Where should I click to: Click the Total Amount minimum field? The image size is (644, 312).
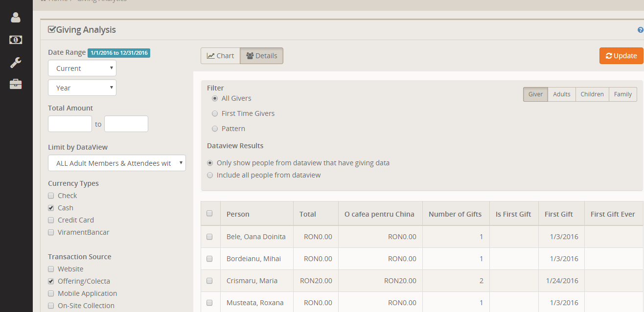click(x=70, y=124)
